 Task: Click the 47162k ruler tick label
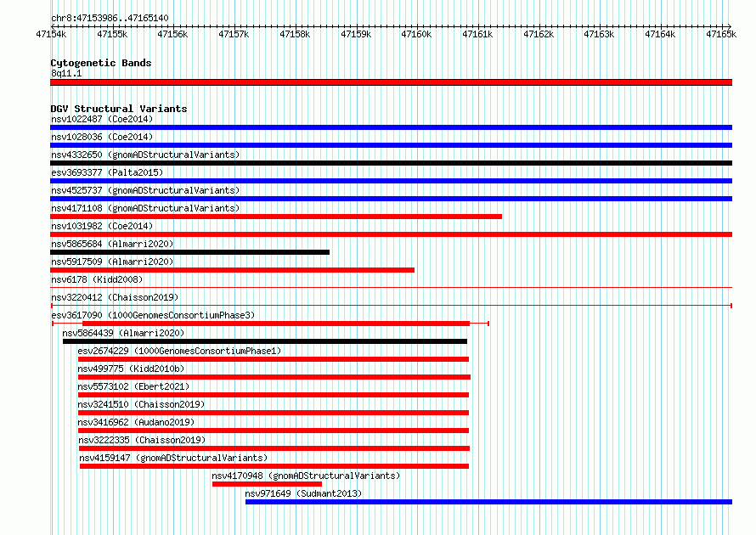click(x=539, y=34)
